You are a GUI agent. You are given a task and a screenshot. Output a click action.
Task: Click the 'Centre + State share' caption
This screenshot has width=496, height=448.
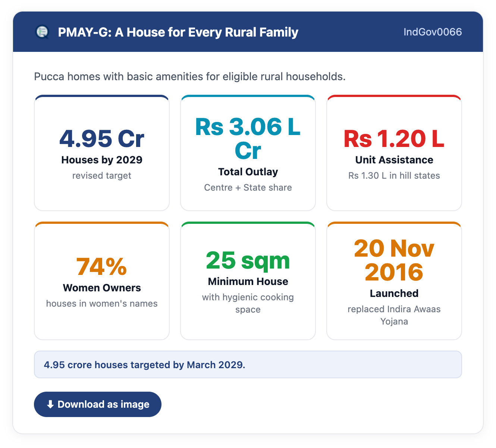[248, 188]
